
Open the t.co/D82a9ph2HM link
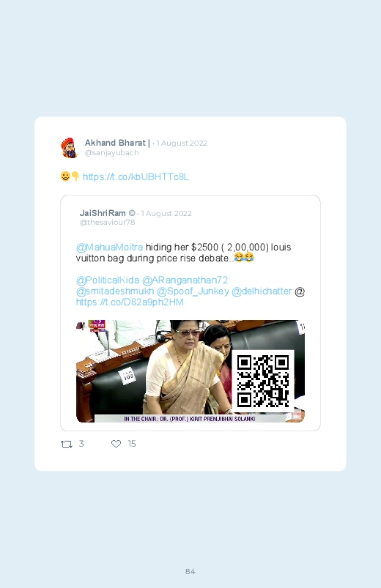click(130, 302)
